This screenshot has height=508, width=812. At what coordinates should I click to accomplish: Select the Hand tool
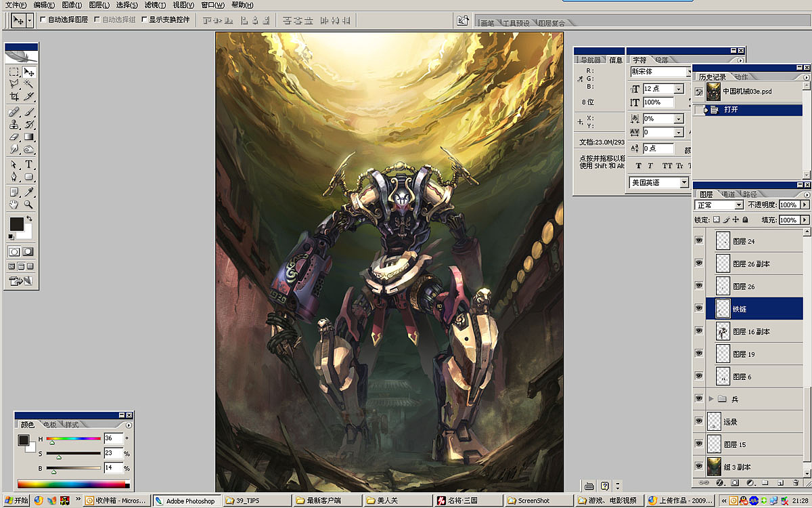click(14, 204)
